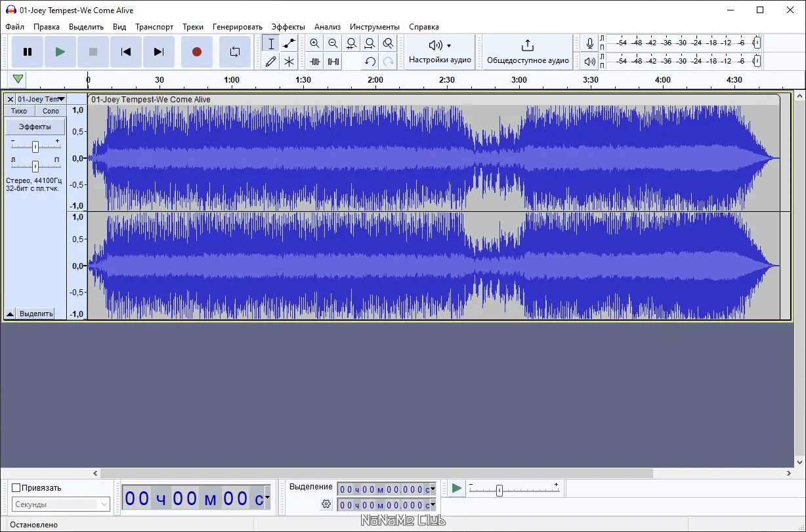This screenshot has height=532, width=806.
Task: Open the Генерировать menu
Action: point(238,27)
